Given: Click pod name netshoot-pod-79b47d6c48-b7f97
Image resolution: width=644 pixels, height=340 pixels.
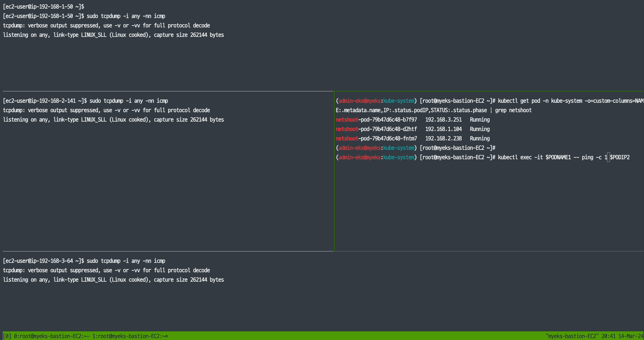Looking at the screenshot, I should click(x=376, y=120).
